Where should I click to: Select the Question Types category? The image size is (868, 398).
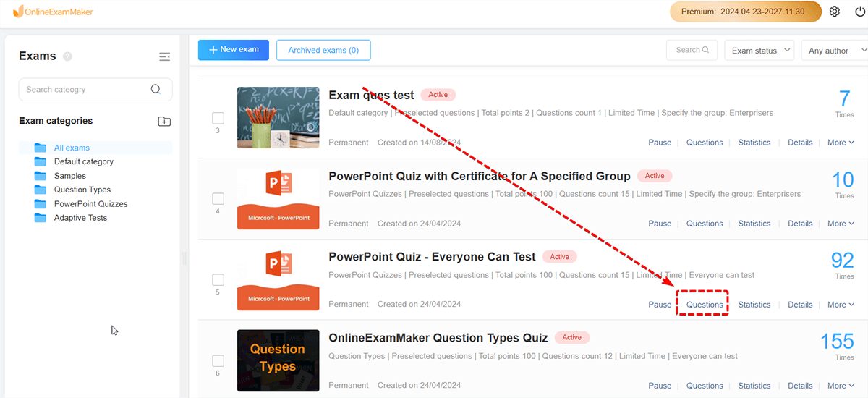pos(82,190)
